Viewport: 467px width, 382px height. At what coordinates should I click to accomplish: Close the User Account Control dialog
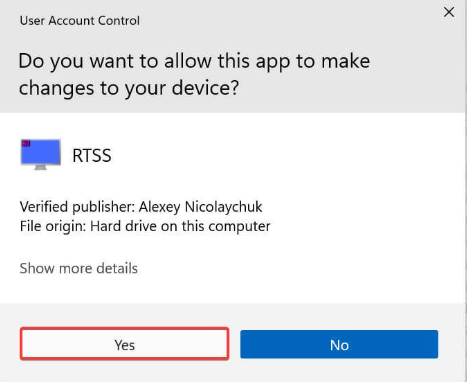click(x=449, y=12)
